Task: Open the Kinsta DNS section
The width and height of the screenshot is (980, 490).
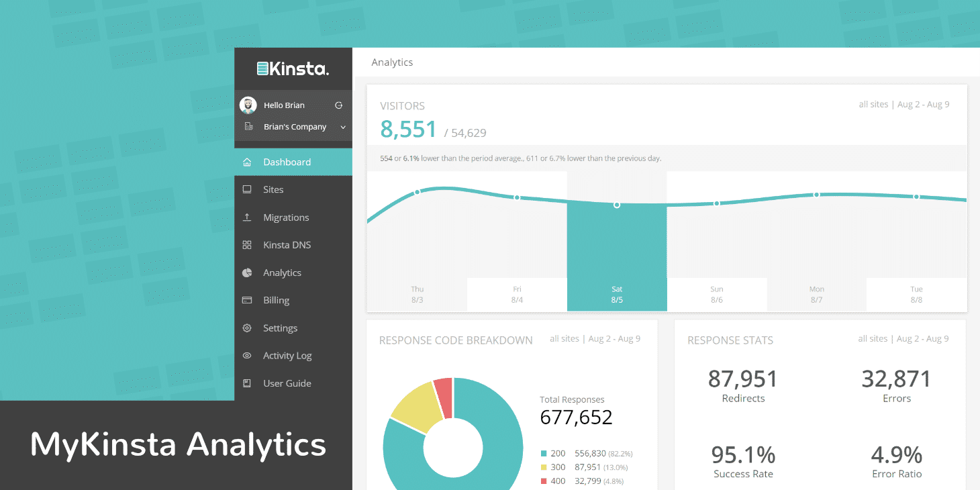Action: tap(293, 245)
